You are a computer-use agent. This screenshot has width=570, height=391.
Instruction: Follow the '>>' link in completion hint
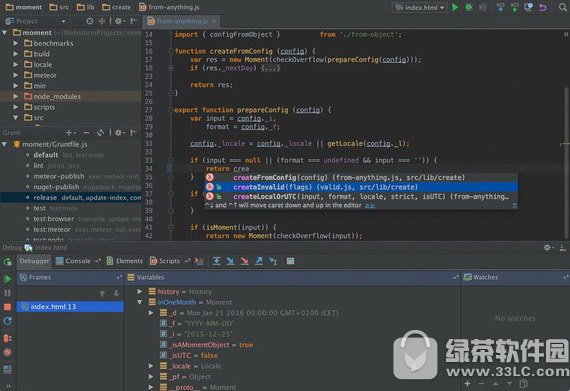point(370,206)
